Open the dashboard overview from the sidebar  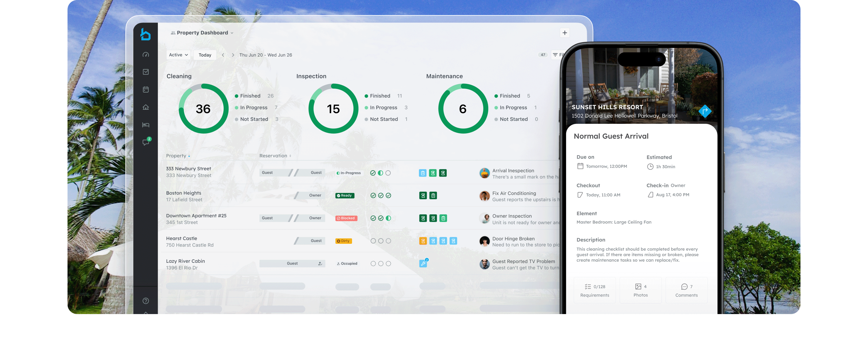(x=146, y=54)
